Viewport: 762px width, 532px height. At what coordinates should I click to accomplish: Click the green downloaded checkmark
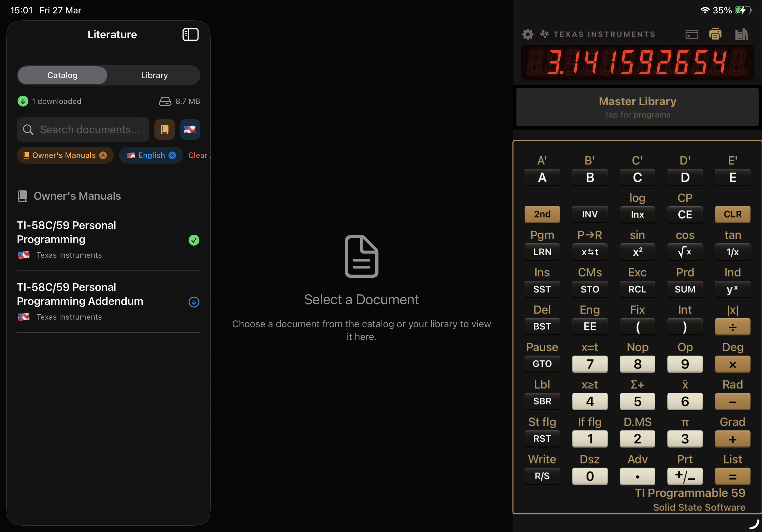click(x=194, y=240)
